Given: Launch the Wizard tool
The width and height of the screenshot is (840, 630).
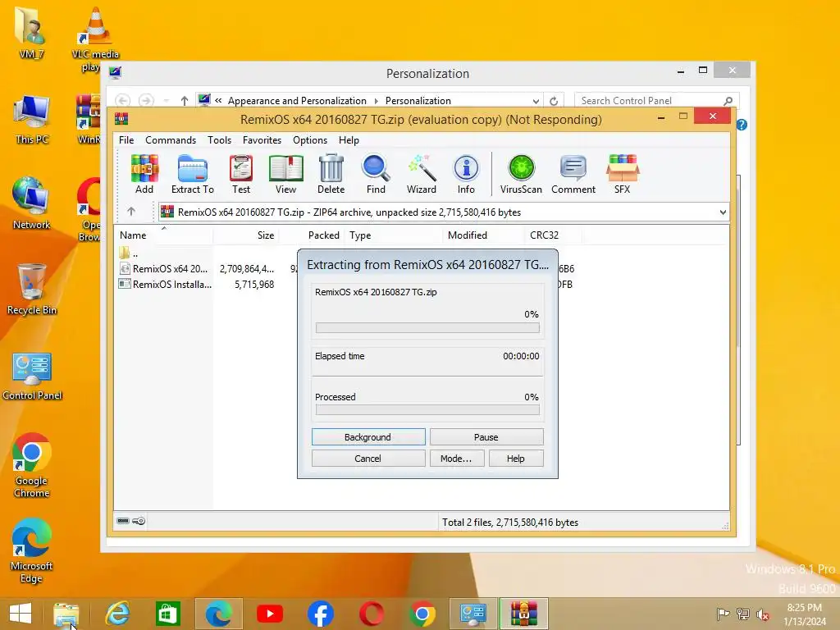Looking at the screenshot, I should point(421,174).
